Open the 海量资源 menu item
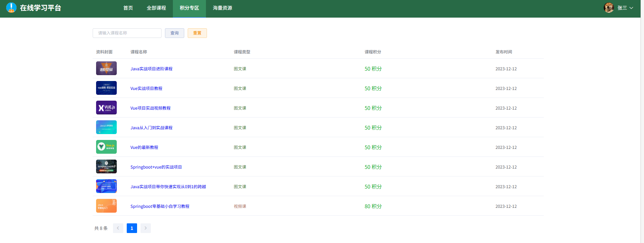Viewport: 644px width, 243px height. pos(222,8)
